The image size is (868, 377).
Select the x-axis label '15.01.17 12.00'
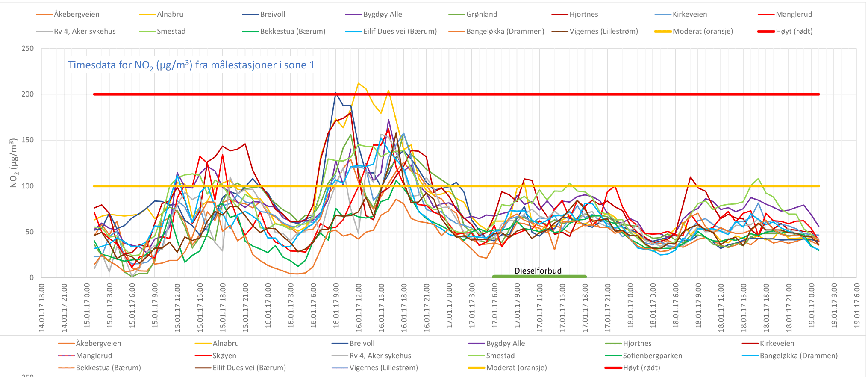[x=178, y=308]
